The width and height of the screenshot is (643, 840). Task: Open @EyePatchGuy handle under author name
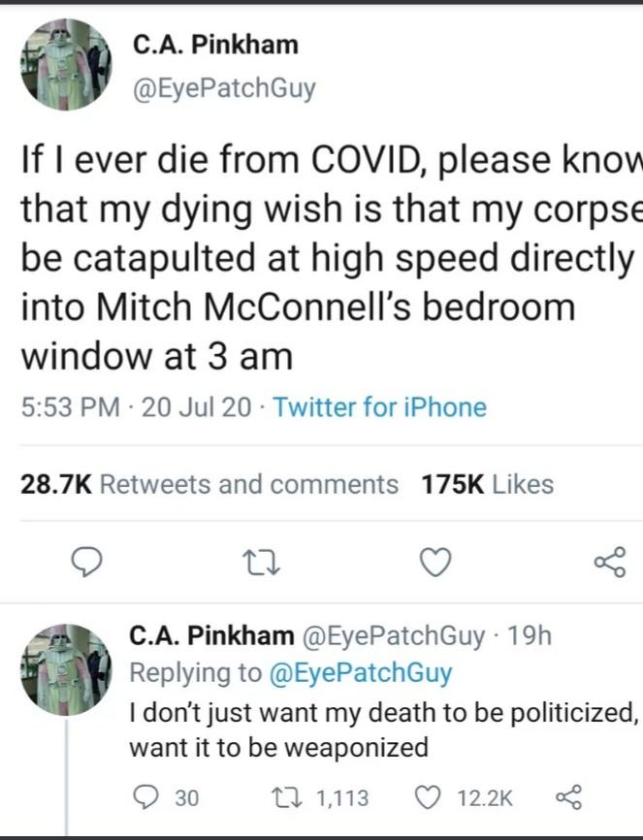(x=224, y=89)
